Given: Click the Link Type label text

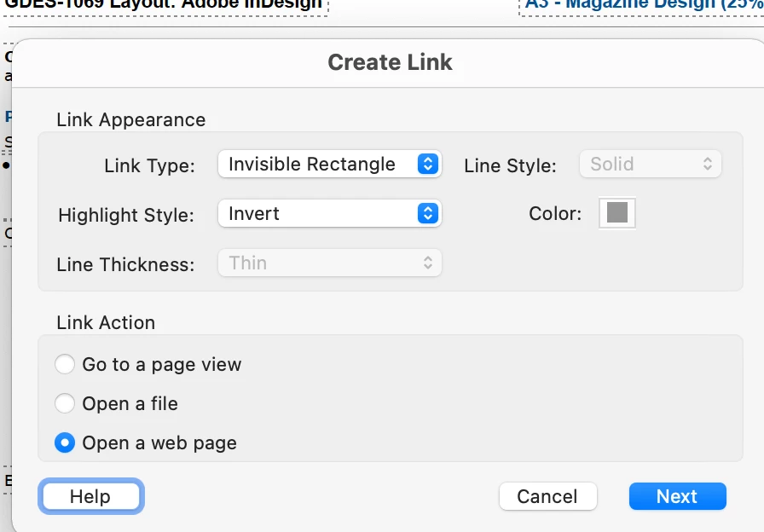Looking at the screenshot, I should (x=149, y=165).
